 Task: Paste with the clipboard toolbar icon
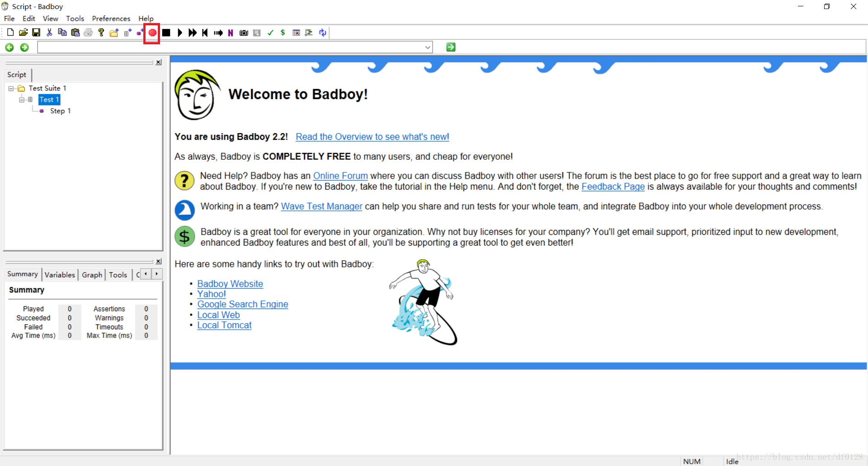tap(75, 33)
